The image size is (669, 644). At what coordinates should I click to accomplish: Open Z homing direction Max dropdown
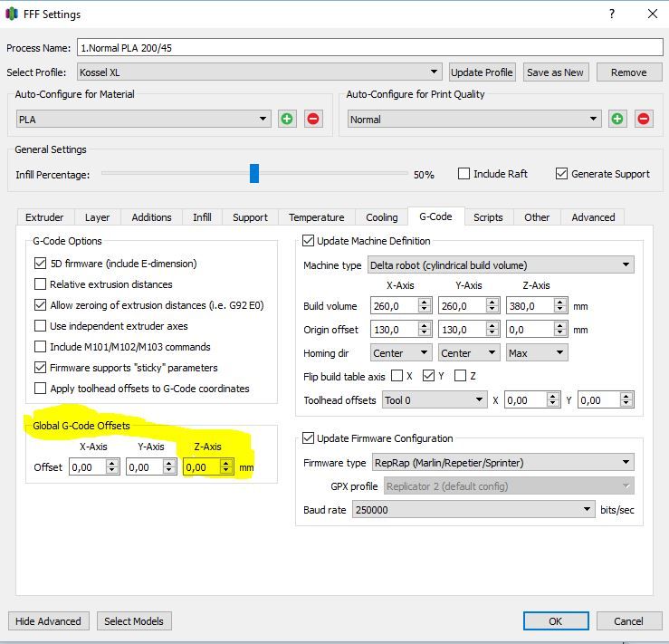pyautogui.click(x=537, y=353)
